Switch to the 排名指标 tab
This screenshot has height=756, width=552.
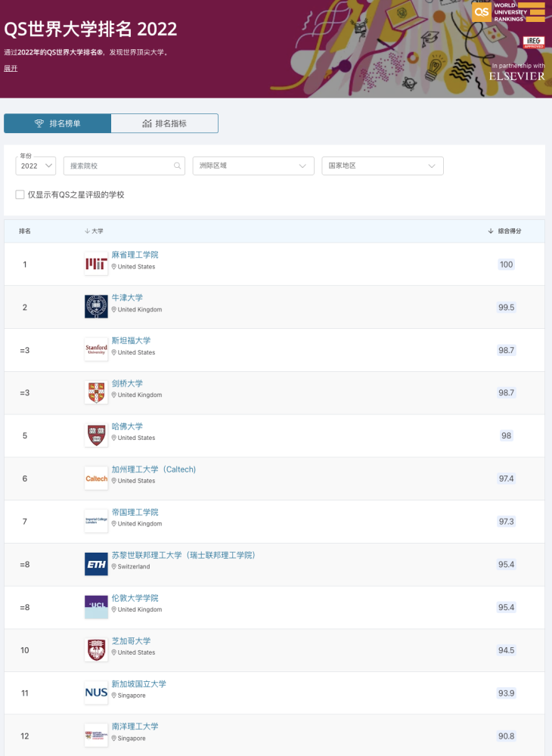coord(165,123)
